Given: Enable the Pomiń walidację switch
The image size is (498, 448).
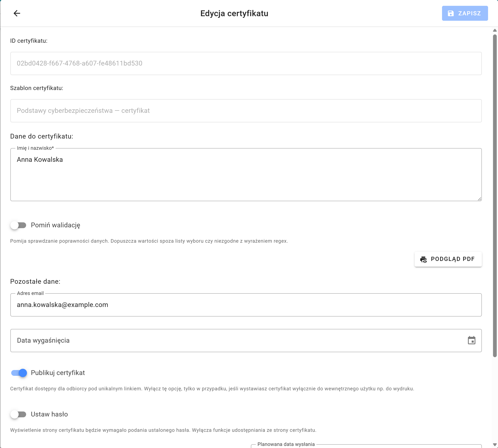Looking at the screenshot, I should pos(18,225).
